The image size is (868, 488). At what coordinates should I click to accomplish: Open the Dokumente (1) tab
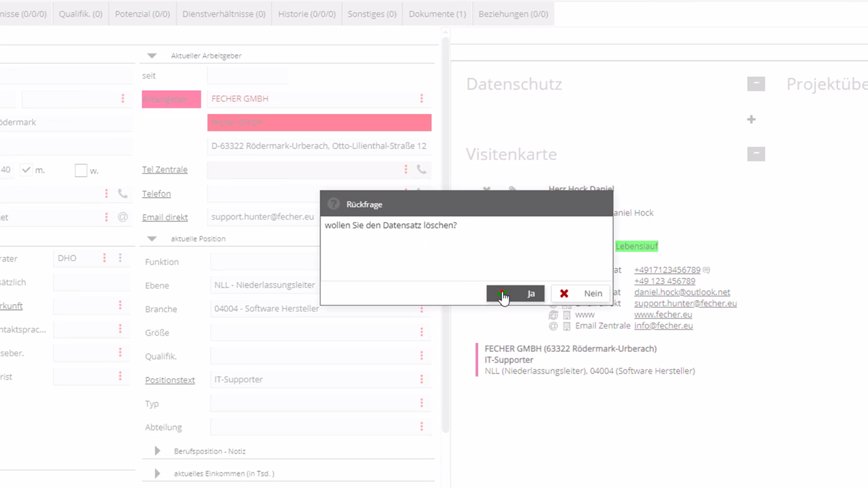pos(437,14)
